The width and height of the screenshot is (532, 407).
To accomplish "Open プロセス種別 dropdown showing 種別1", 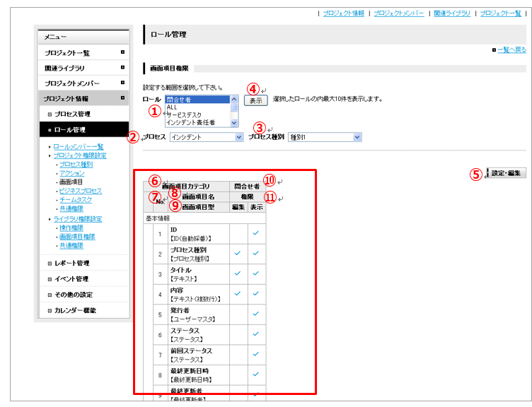I will click(325, 137).
